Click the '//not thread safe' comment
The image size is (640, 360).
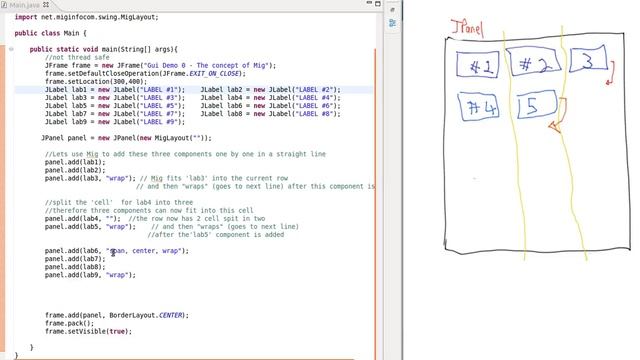(x=77, y=58)
